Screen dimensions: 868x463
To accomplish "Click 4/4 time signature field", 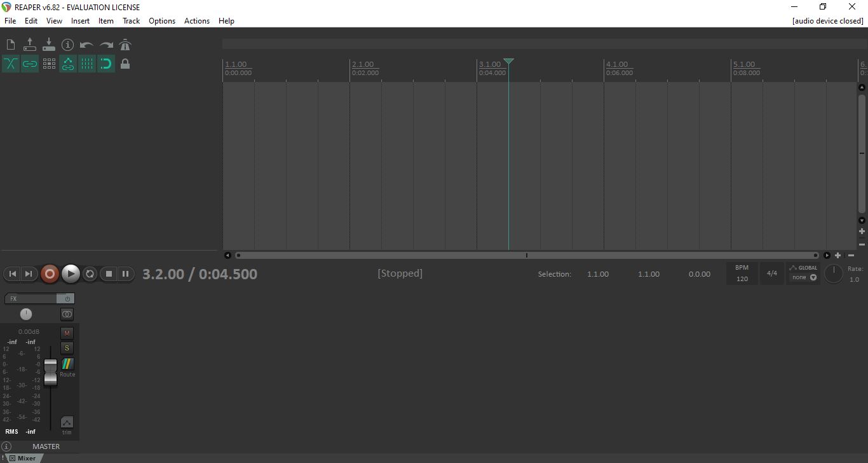I will pos(772,273).
